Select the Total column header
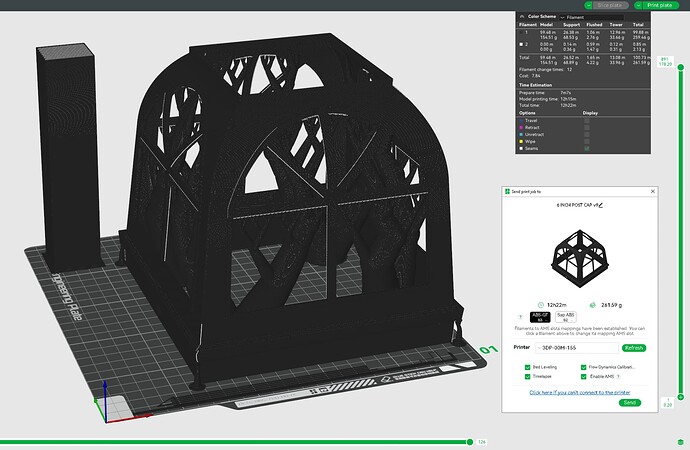This screenshot has height=450, width=690. click(638, 25)
